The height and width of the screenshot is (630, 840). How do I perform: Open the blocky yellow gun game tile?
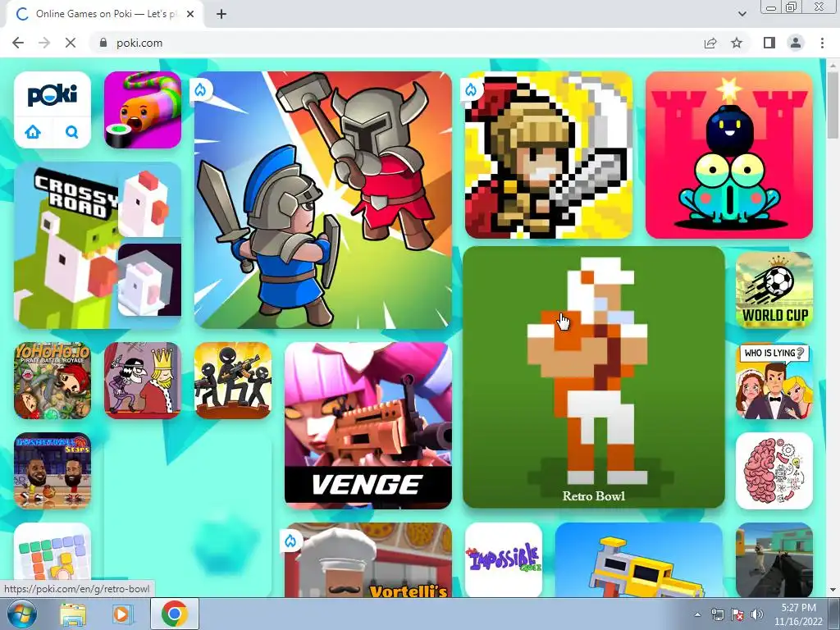638,559
